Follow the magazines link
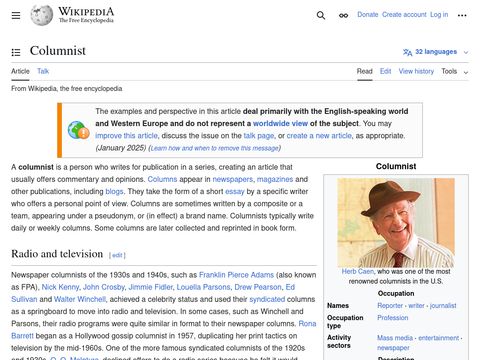This screenshot has width=480, height=360. pyautogui.click(x=275, y=179)
